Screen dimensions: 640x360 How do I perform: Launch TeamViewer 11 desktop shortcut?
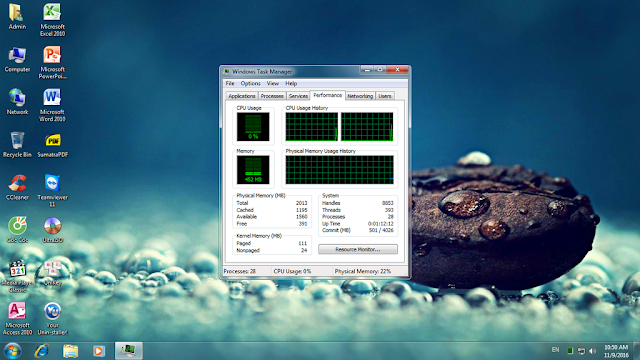pyautogui.click(x=52, y=191)
